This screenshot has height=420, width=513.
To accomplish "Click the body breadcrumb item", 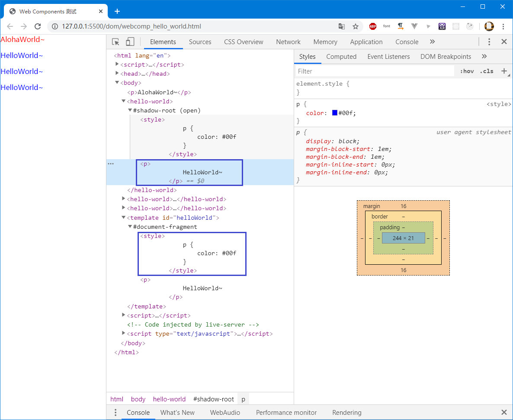I will coord(138,399).
